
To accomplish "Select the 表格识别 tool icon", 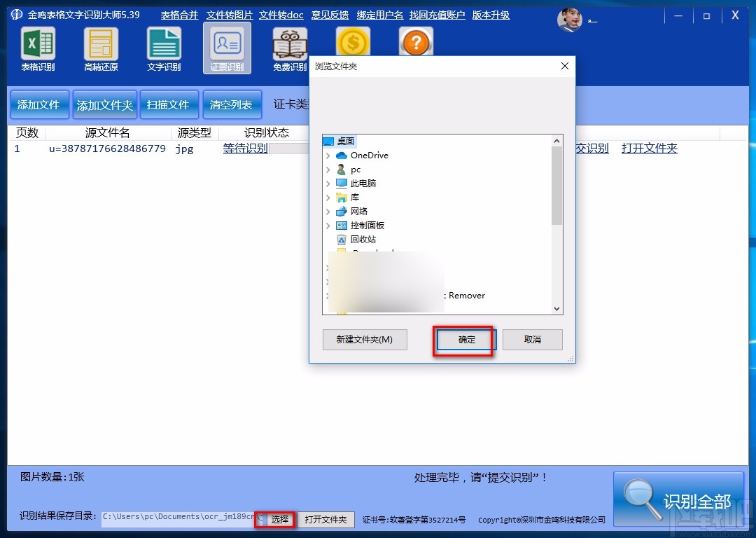I will point(37,43).
